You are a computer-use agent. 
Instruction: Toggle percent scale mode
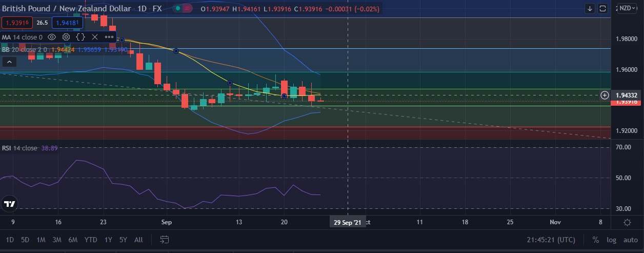point(595,240)
